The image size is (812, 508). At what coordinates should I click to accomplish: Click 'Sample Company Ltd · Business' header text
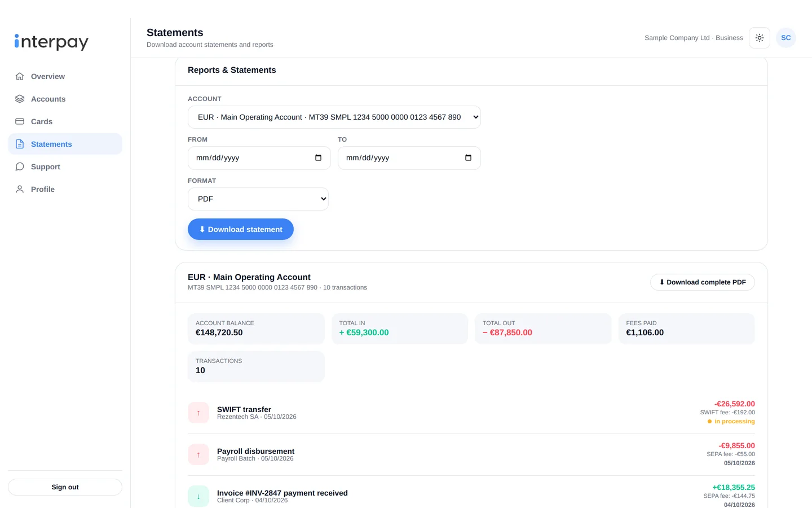click(x=694, y=38)
